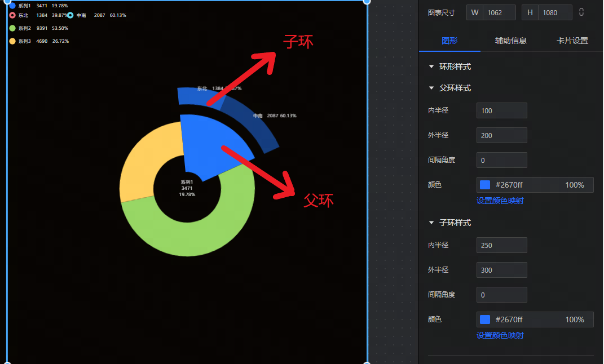Click the aspect ratio lock icon beside height
Viewport: 604px width, 364px height.
(x=581, y=12)
